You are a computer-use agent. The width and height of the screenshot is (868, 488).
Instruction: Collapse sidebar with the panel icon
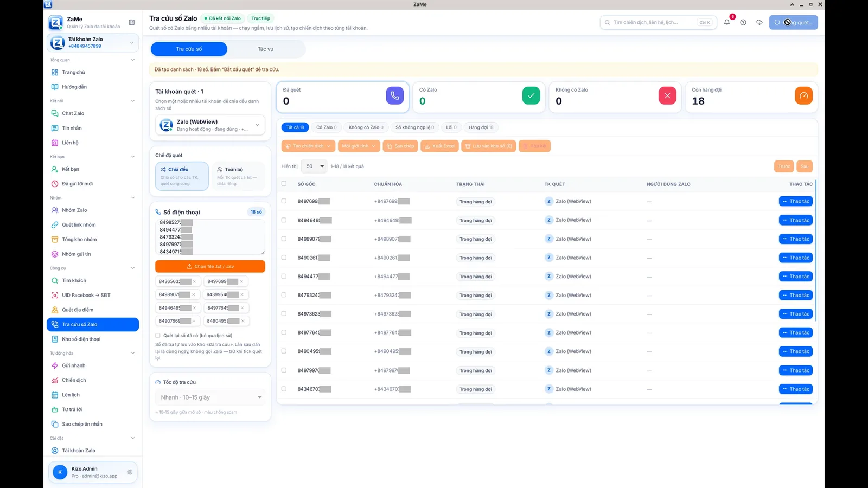coord(131,22)
